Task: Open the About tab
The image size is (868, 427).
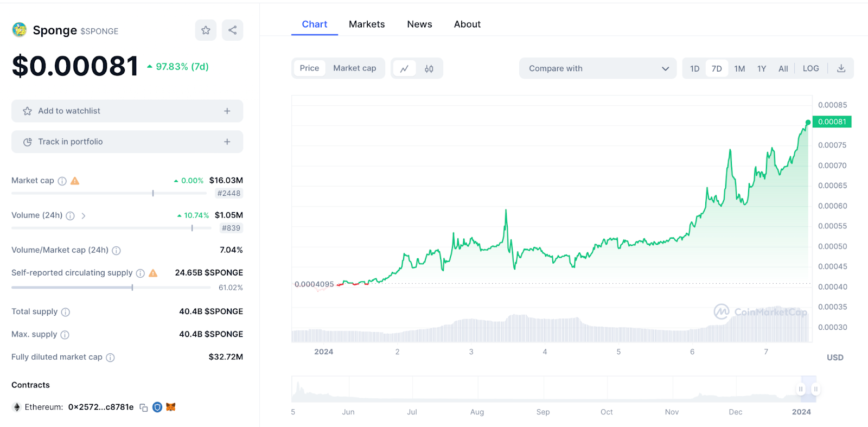Action: (x=467, y=24)
